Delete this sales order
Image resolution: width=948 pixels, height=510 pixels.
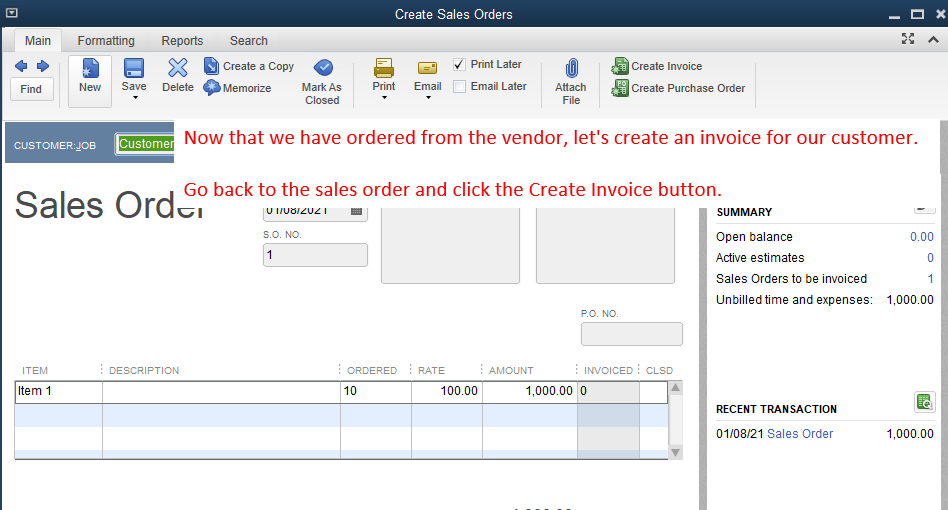[178, 76]
